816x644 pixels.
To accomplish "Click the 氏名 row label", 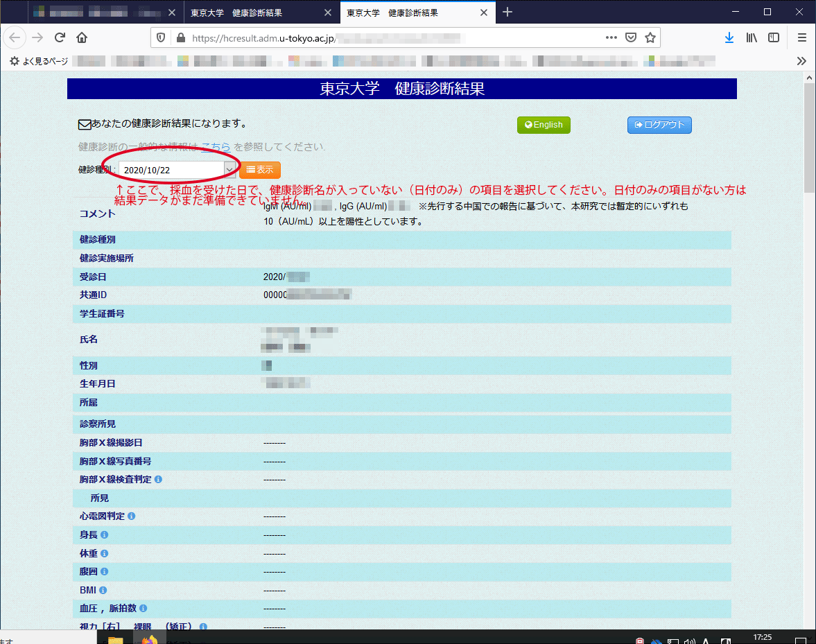I will [89, 339].
